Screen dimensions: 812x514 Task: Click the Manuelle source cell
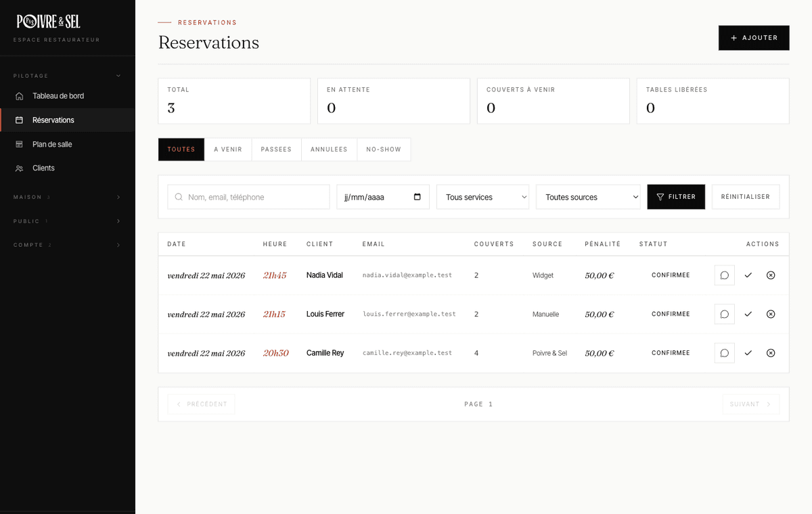[x=546, y=314]
